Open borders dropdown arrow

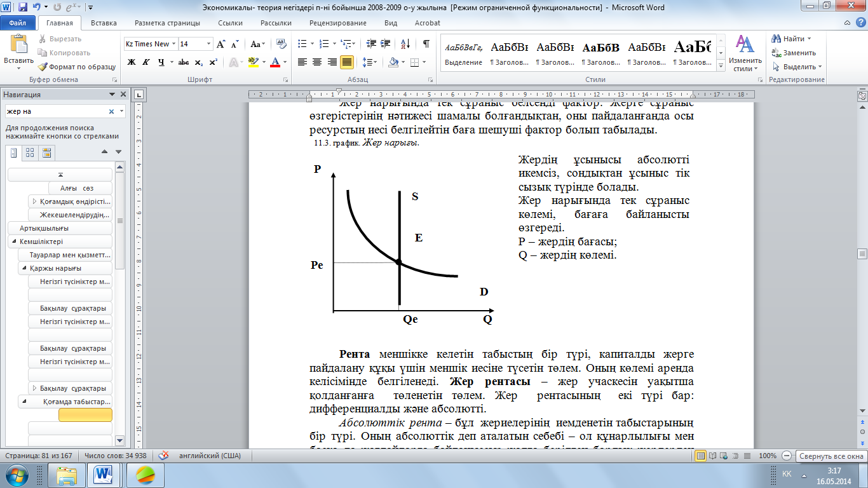(424, 62)
